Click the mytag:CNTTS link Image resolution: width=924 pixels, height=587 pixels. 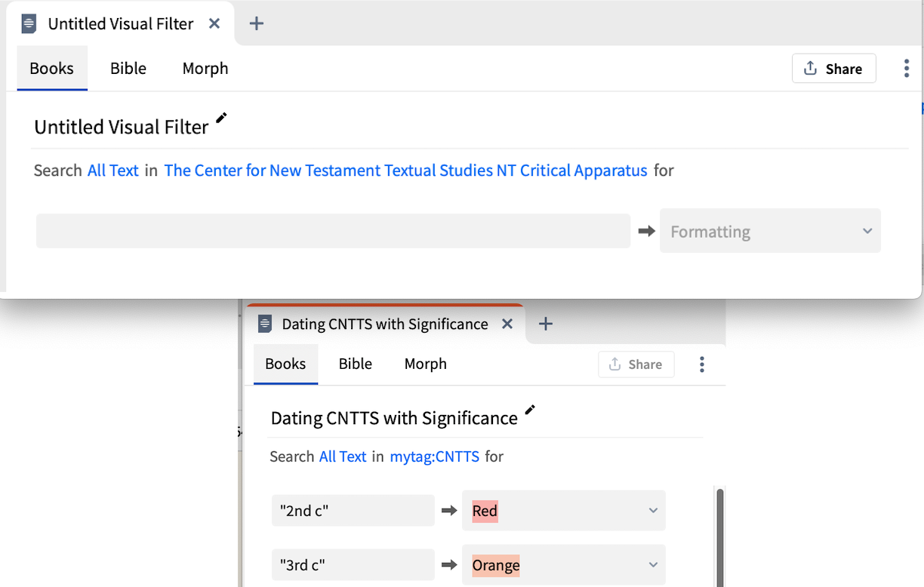435,456
